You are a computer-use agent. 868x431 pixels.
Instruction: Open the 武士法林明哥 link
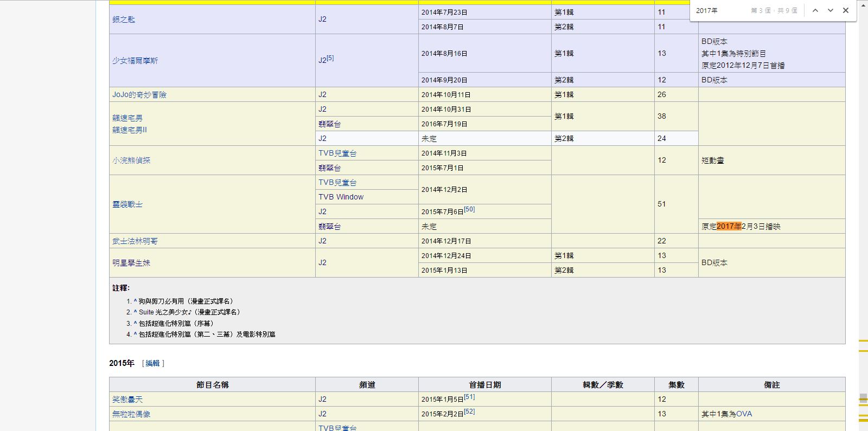(x=135, y=241)
